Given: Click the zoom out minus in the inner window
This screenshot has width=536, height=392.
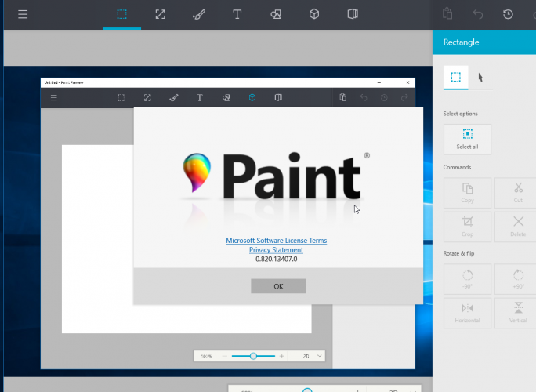Looking at the screenshot, I should pos(225,356).
